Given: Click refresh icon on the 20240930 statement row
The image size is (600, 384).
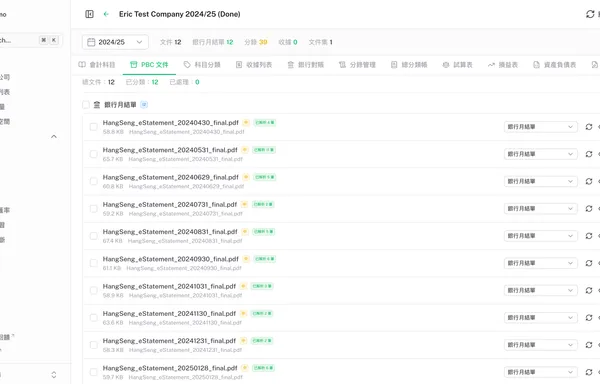Looking at the screenshot, I should pos(589,263).
